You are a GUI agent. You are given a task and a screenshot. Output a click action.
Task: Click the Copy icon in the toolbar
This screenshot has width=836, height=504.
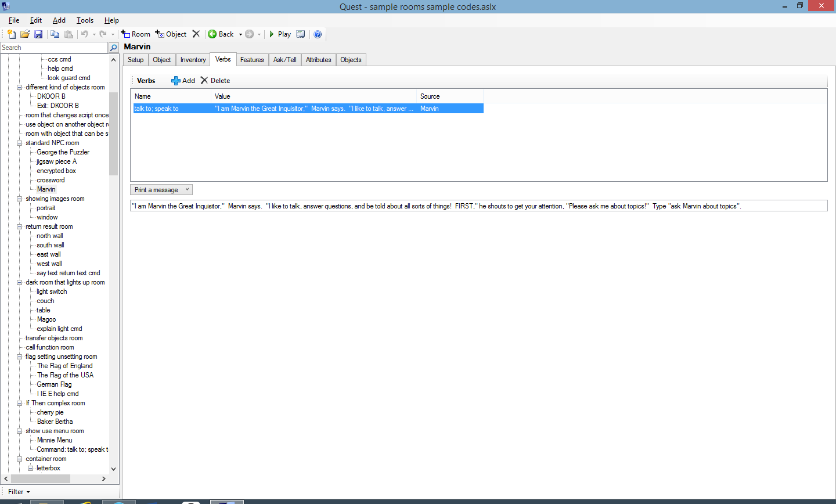pos(55,34)
